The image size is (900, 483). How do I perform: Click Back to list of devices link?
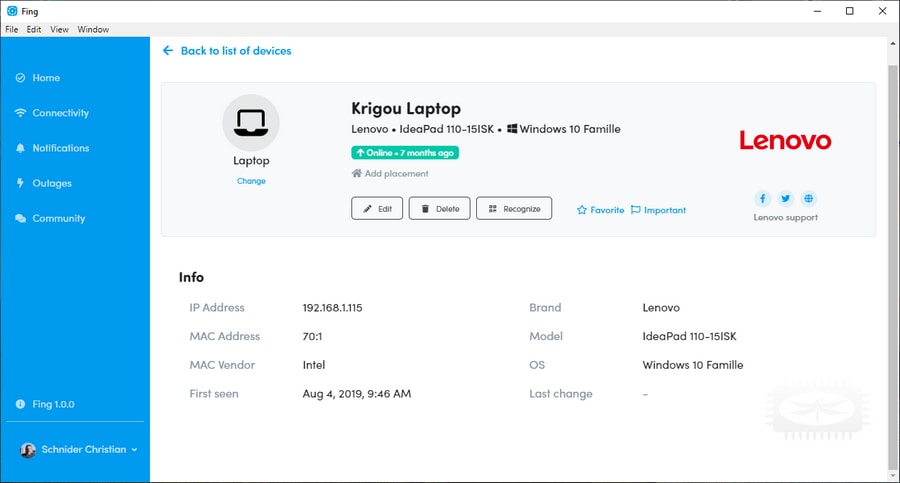tap(236, 51)
